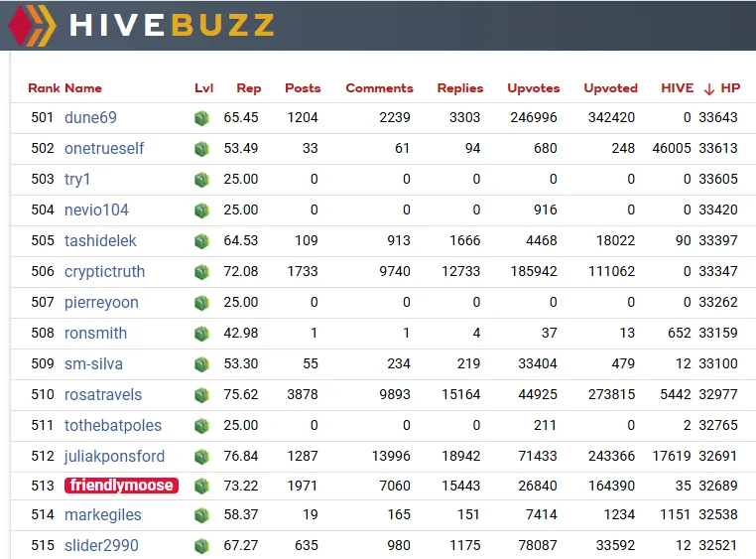Open the HIVEBUZZ title link
Viewport: 756px width, 559px height.
(172, 25)
